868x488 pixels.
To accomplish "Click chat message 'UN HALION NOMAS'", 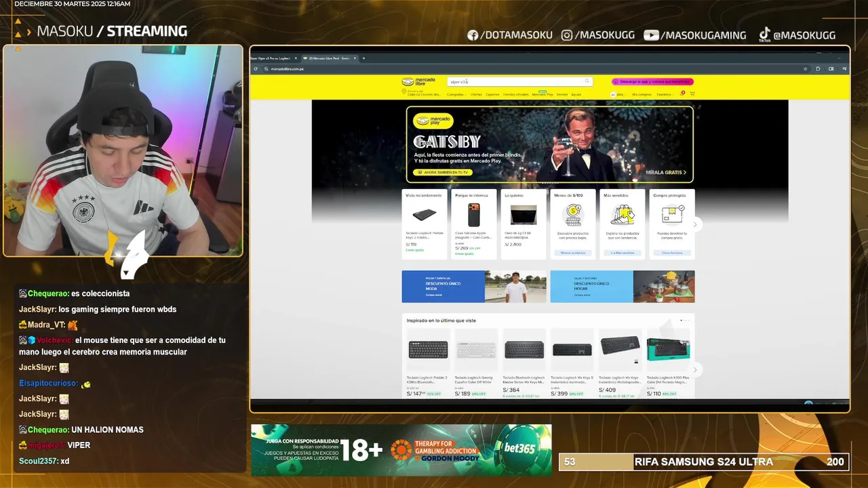I will (x=107, y=430).
